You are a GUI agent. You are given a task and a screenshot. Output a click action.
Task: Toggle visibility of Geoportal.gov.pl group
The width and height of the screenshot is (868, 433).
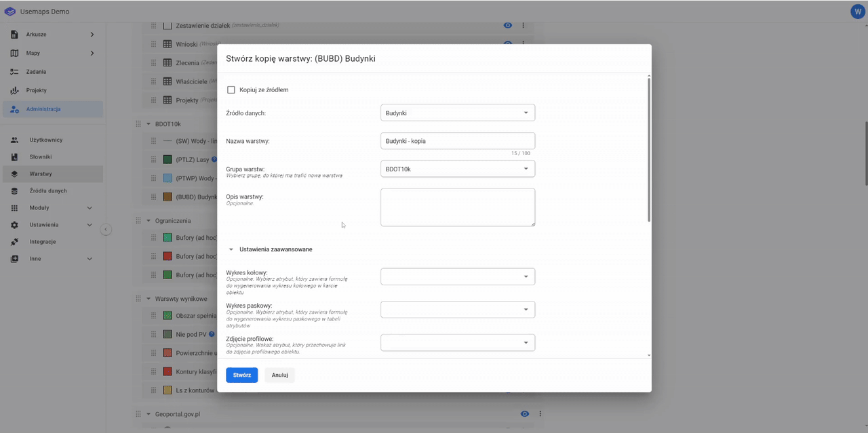pos(524,414)
